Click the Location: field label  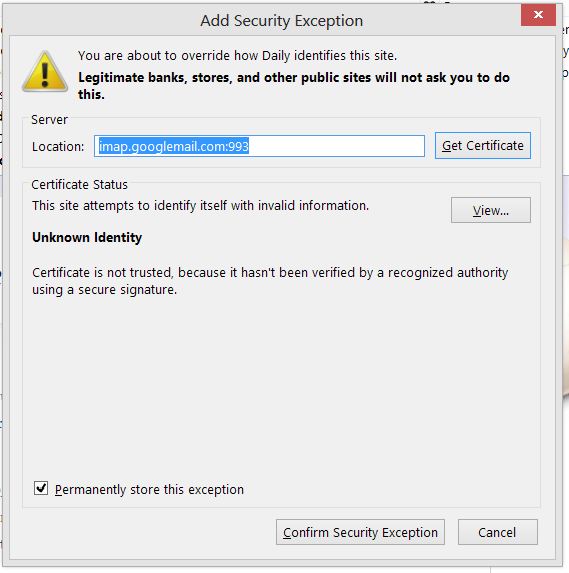58,147
